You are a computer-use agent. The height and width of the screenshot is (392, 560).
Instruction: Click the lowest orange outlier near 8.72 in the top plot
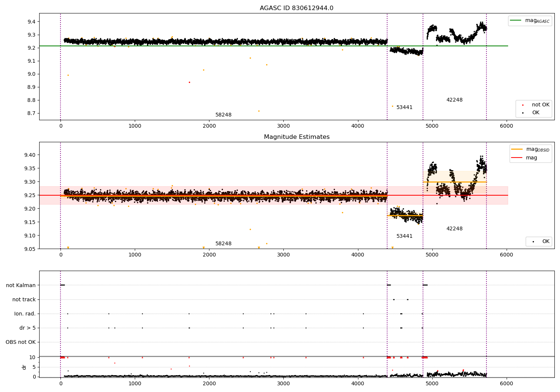pos(259,111)
